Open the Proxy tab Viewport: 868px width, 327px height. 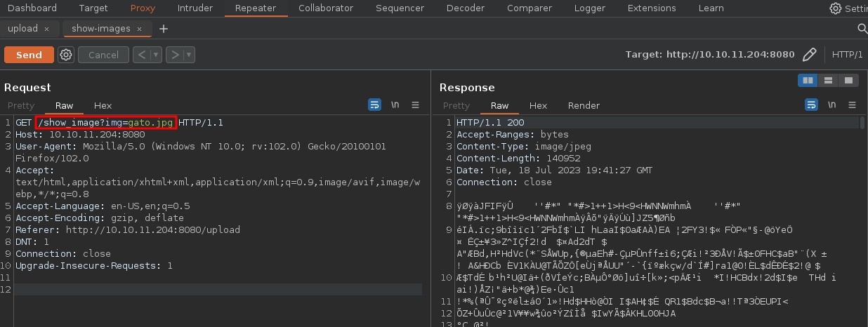(x=143, y=8)
